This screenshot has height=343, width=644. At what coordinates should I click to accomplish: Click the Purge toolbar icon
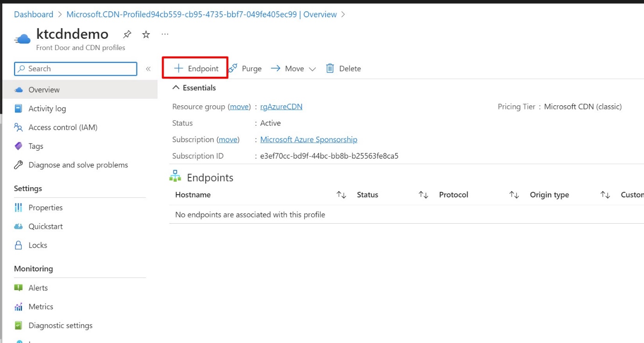point(234,68)
